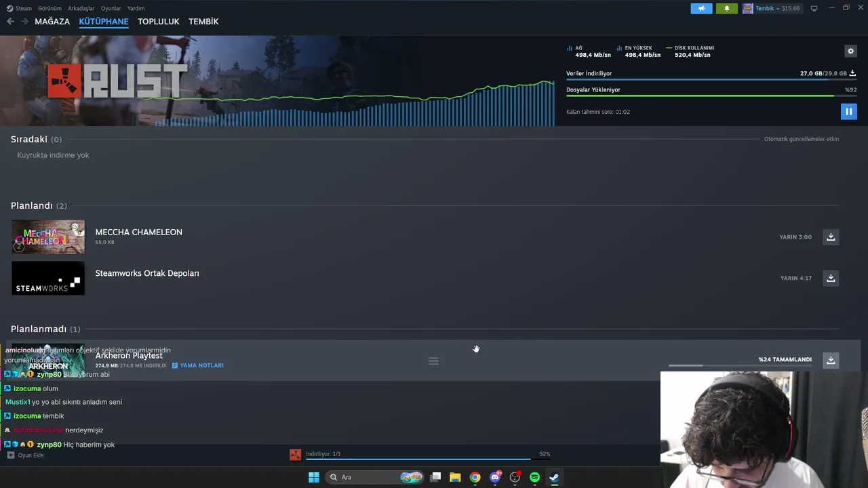The height and width of the screenshot is (488, 868).
Task: Open OBS Studio from the taskbar
Action: coord(515,477)
